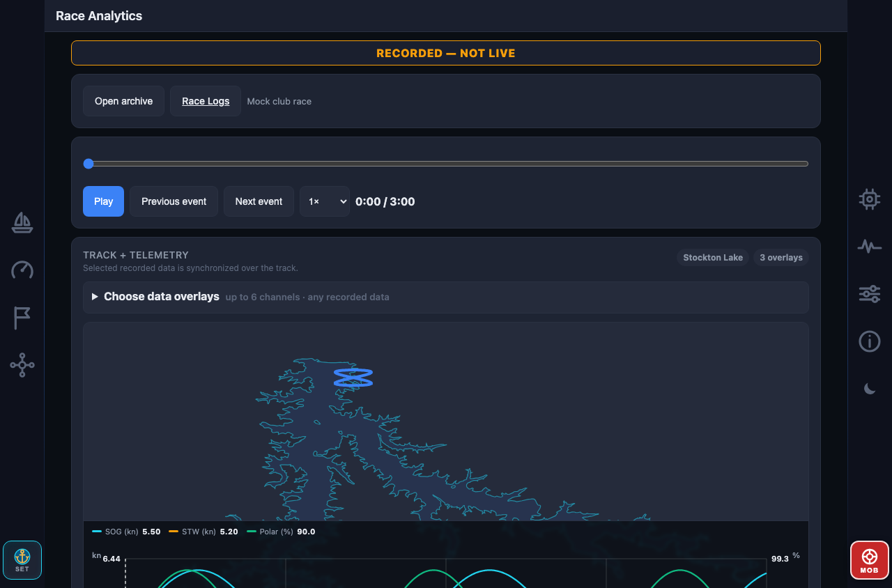This screenshot has width=892, height=588.
Task: Click the Race Analytics title
Action: pyautogui.click(x=99, y=16)
